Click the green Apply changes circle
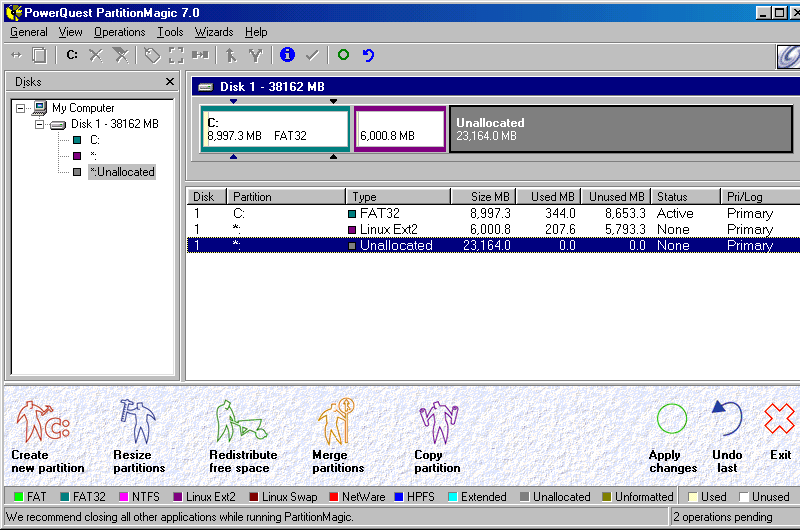800x530 pixels. [672, 420]
